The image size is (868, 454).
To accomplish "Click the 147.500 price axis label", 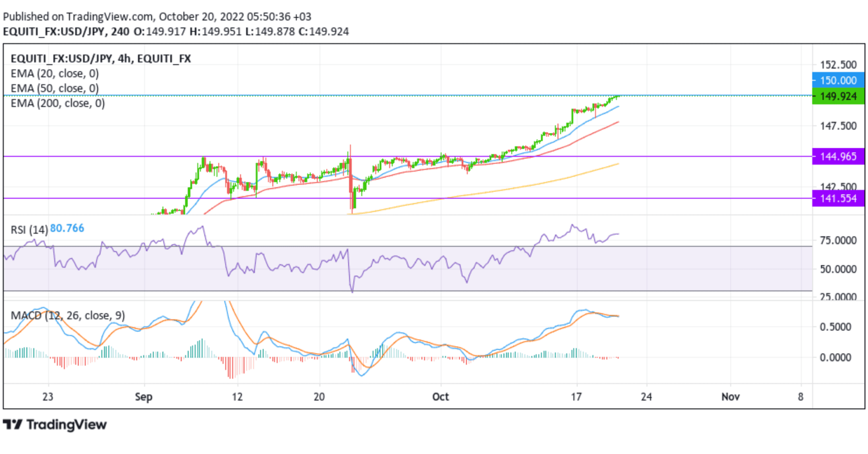I will (839, 126).
